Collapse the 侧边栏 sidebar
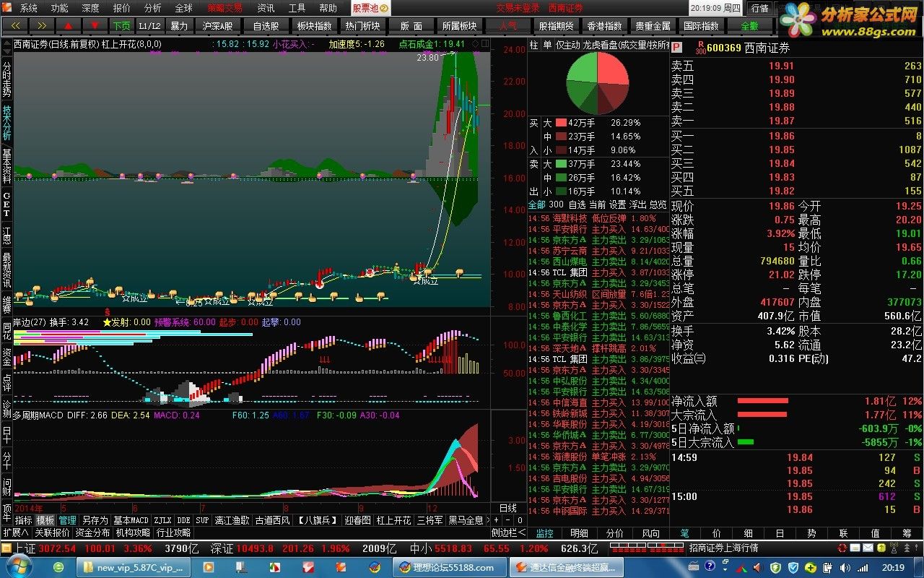The image size is (924, 578). (508, 532)
